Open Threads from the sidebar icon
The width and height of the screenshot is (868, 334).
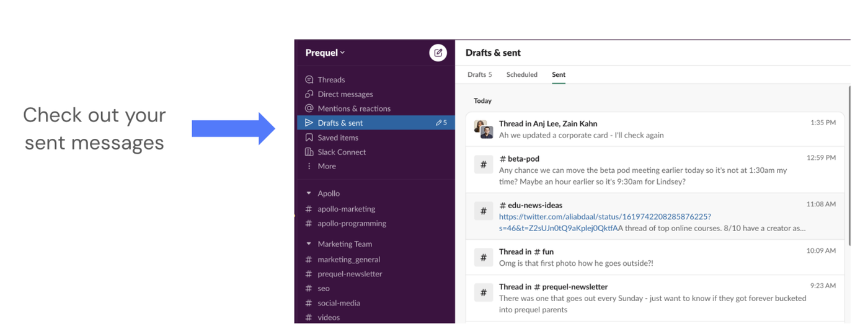(309, 79)
